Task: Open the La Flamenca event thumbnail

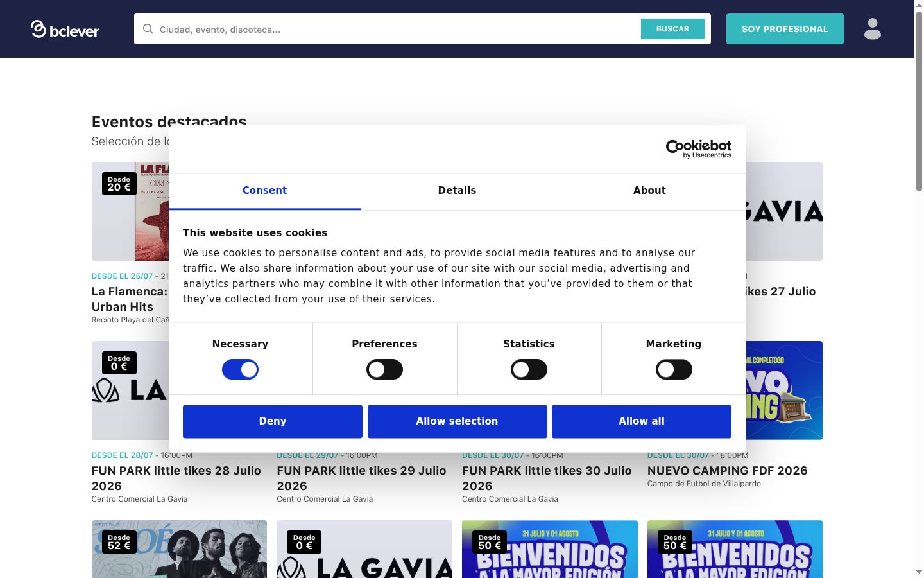Action: pos(130,211)
